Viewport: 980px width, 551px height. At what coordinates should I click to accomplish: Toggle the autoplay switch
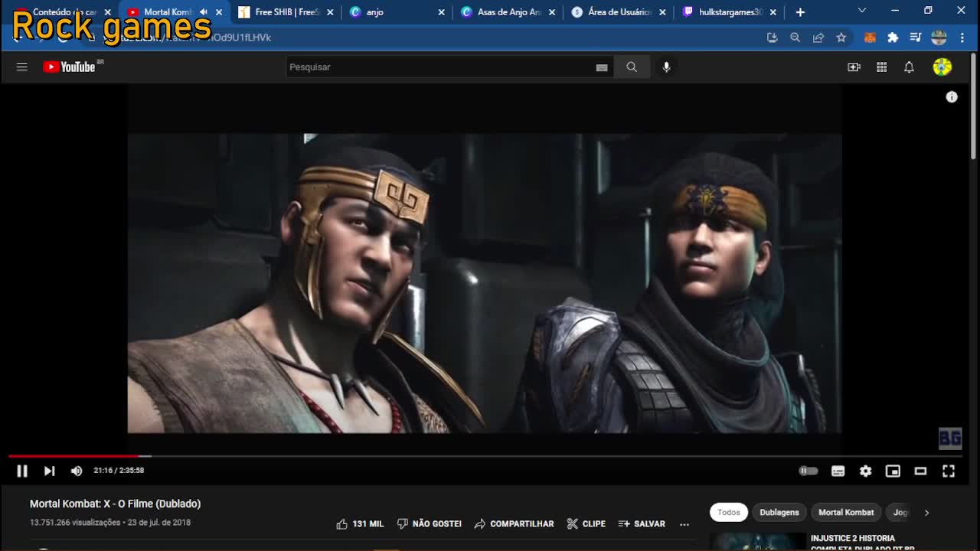point(808,471)
